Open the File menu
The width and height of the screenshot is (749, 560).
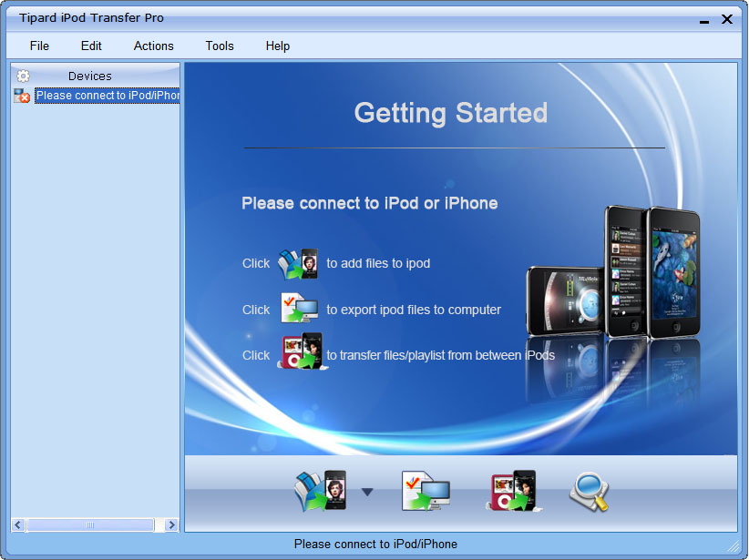tap(39, 46)
